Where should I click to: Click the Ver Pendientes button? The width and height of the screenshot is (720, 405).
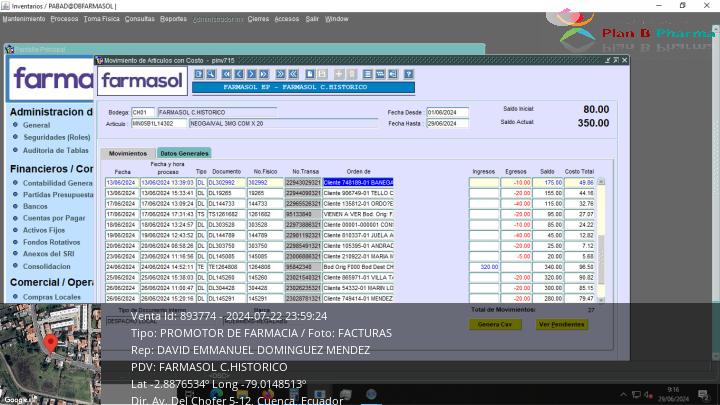pos(562,324)
